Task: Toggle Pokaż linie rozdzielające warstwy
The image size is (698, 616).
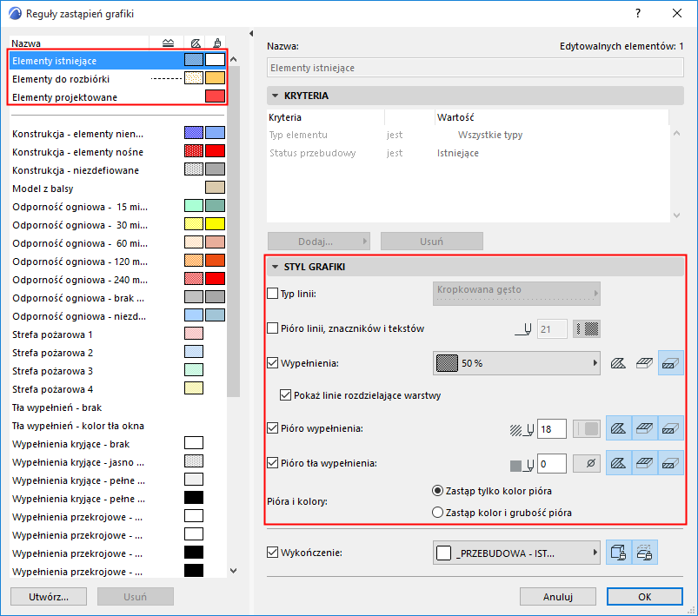Action: [285, 394]
